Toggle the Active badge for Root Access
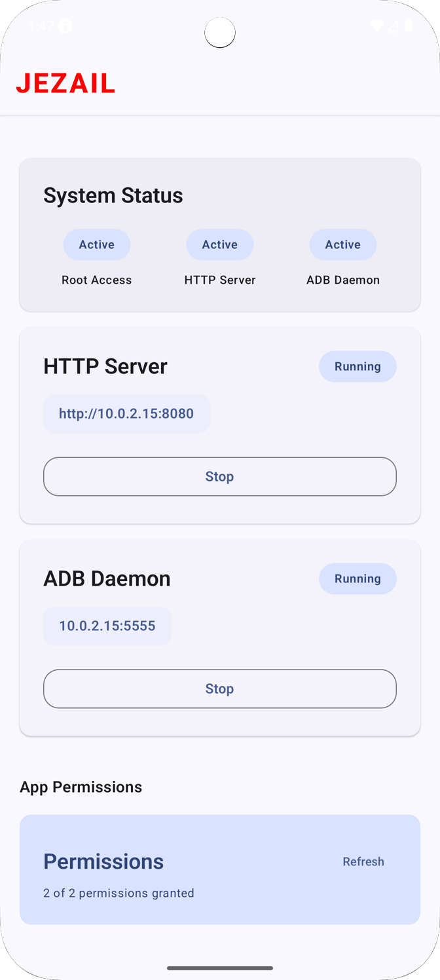This screenshot has width=440, height=980. click(x=96, y=244)
